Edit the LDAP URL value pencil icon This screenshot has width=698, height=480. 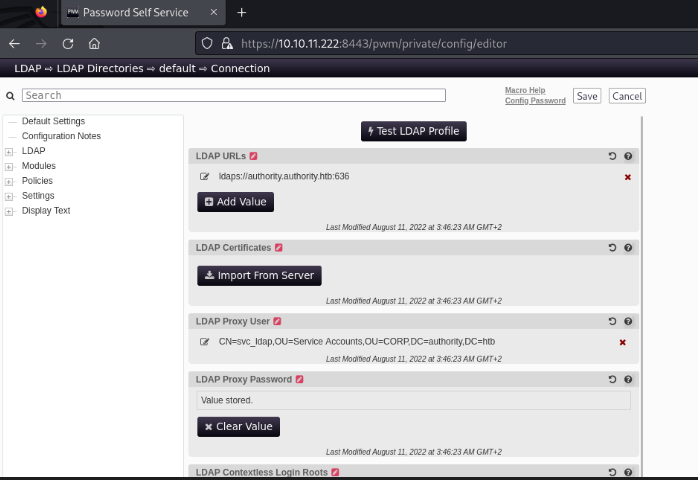point(205,177)
